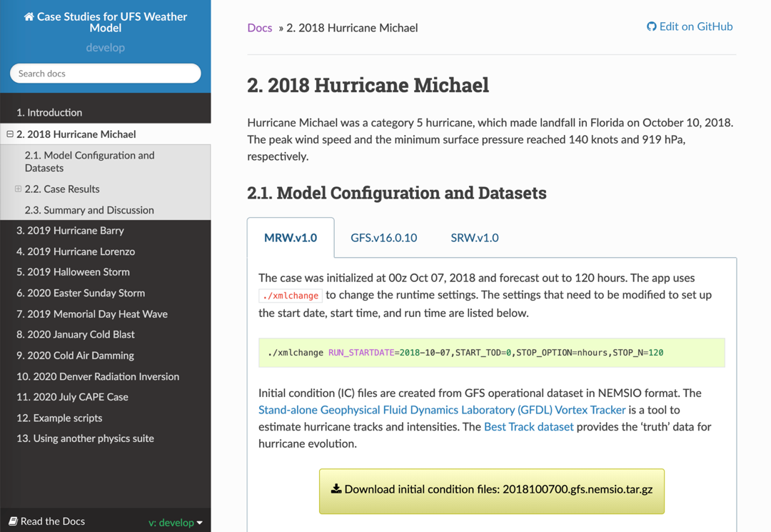Click the GitHub icon beside Edit on GitHub
The width and height of the screenshot is (771, 532).
tap(652, 26)
